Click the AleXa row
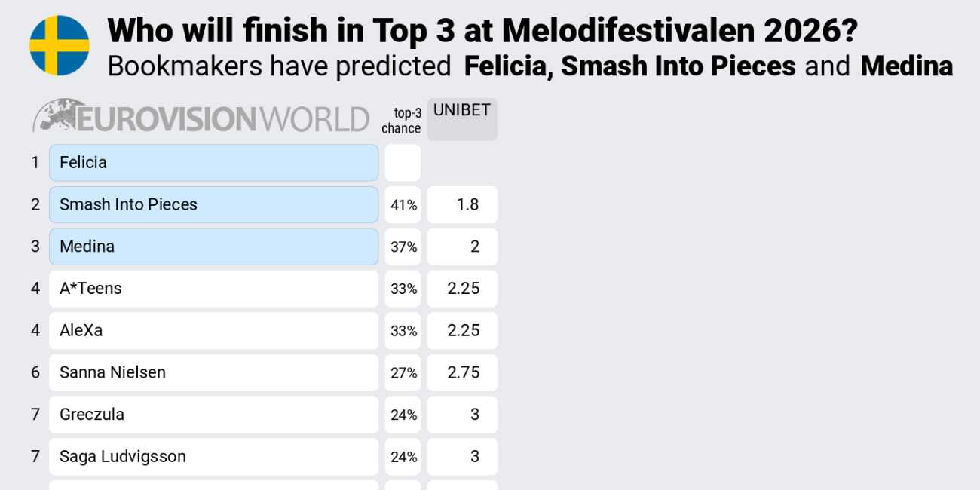Image resolution: width=980 pixels, height=490 pixels. [x=213, y=331]
